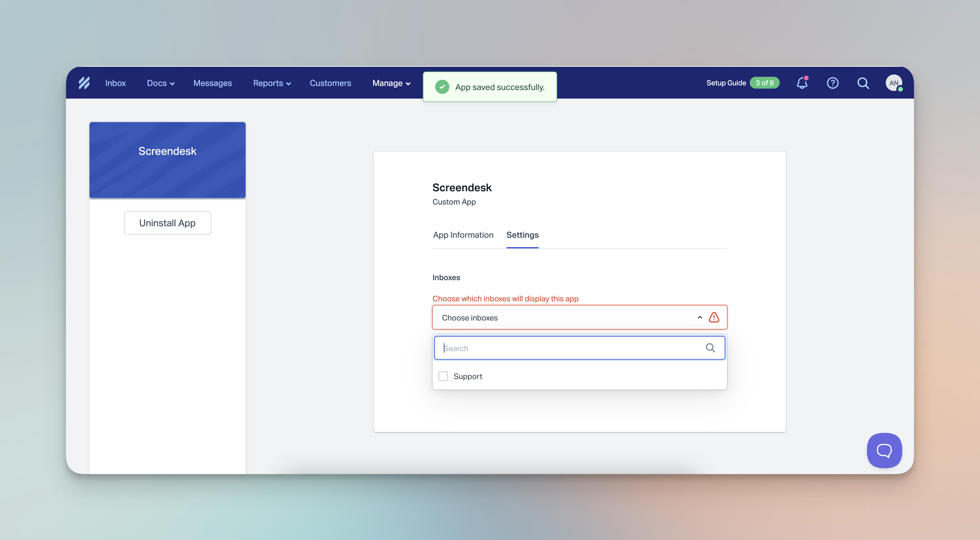The height and width of the screenshot is (540, 980).
Task: Open the notifications bell
Action: pyautogui.click(x=802, y=83)
